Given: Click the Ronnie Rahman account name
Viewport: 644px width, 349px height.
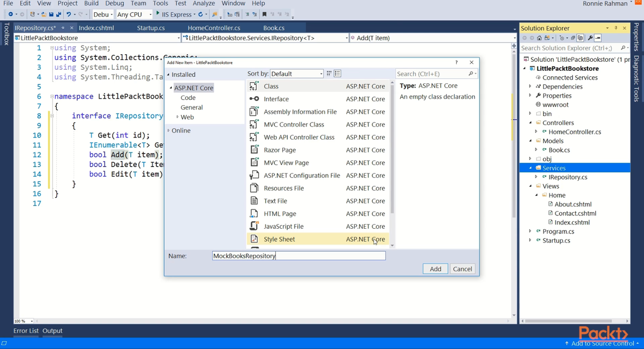Looking at the screenshot, I should click(605, 4).
